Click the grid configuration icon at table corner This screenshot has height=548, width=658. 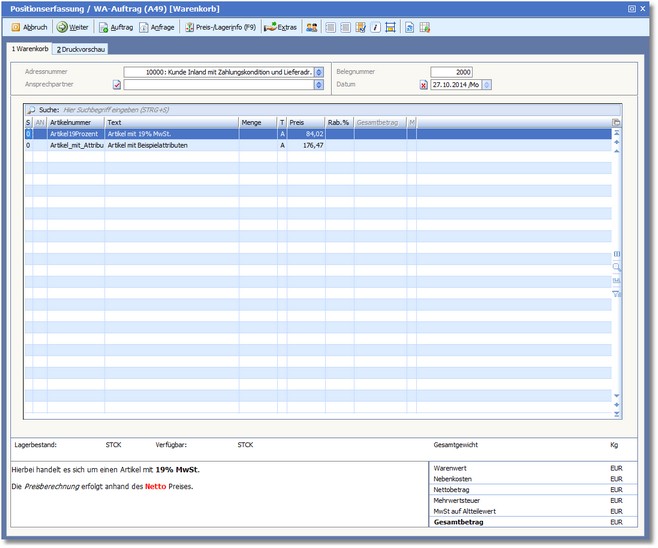click(x=616, y=122)
